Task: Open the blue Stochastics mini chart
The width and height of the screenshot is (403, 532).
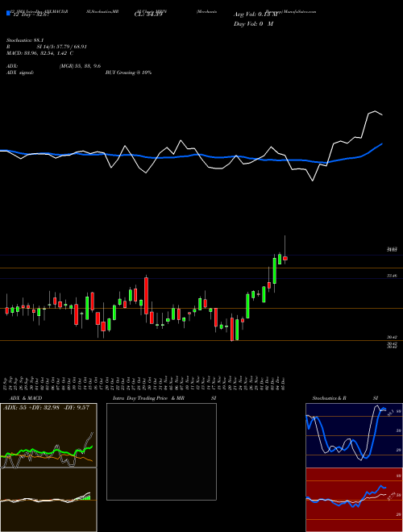Action: coord(354,435)
